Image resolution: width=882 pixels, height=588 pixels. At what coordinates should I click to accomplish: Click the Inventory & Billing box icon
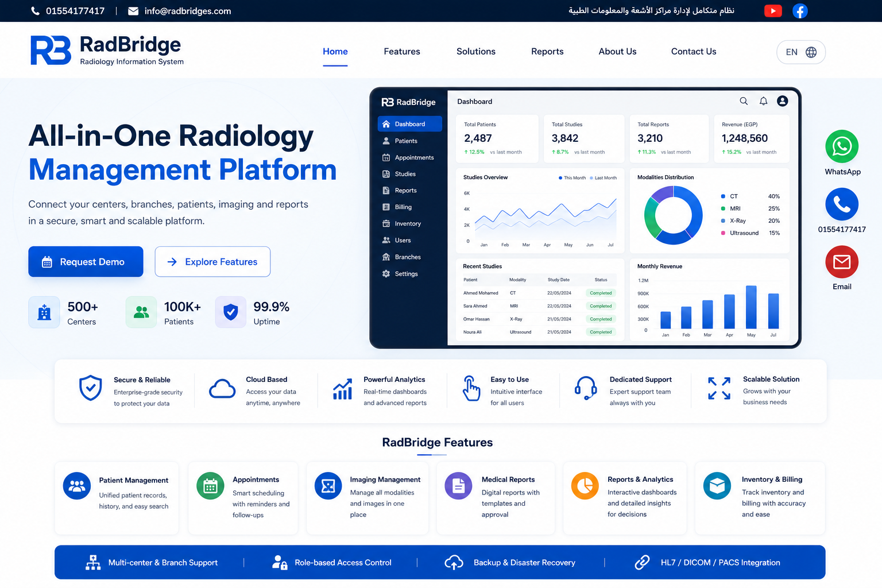[x=717, y=486]
